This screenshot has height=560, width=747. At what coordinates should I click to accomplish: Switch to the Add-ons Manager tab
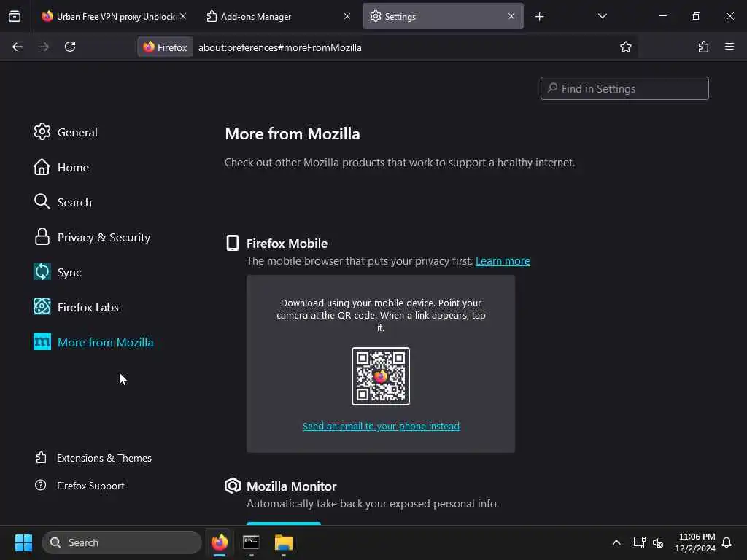click(279, 17)
